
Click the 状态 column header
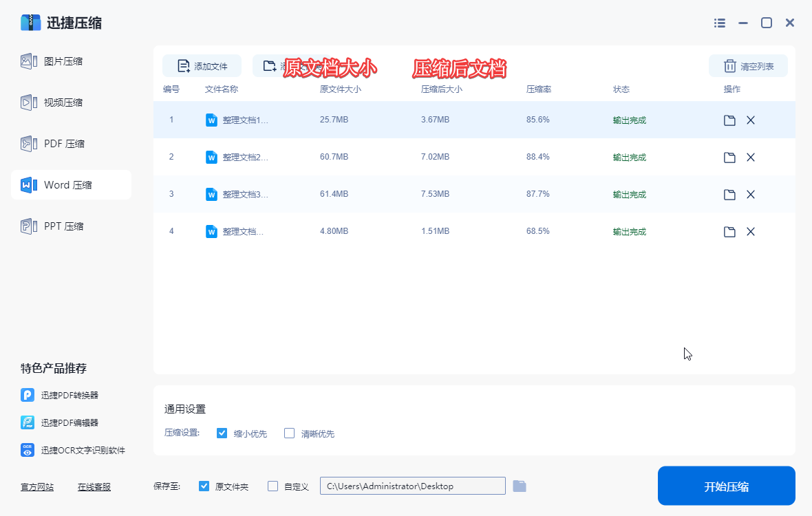click(621, 89)
